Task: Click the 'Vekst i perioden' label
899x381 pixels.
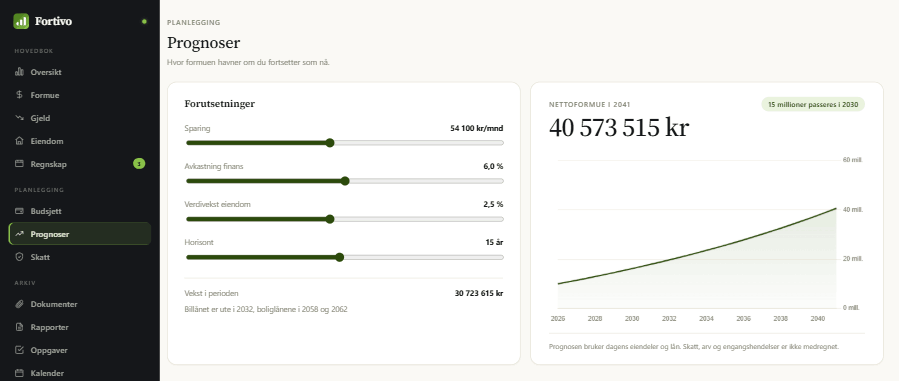Action: pyautogui.click(x=212, y=293)
